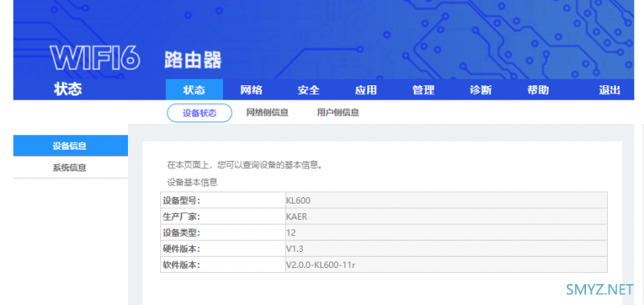Click the 设备类型 label cell
This screenshot has width=644, height=305.
pos(223,233)
